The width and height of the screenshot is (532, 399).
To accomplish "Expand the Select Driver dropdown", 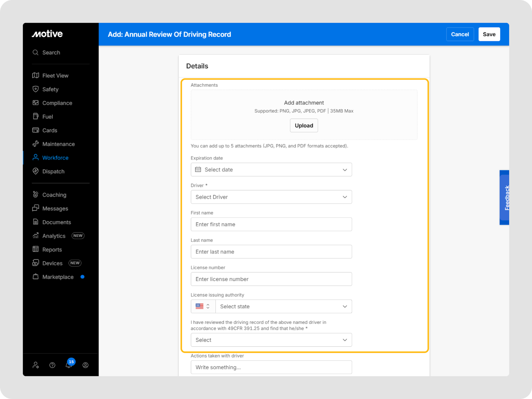I will point(271,197).
